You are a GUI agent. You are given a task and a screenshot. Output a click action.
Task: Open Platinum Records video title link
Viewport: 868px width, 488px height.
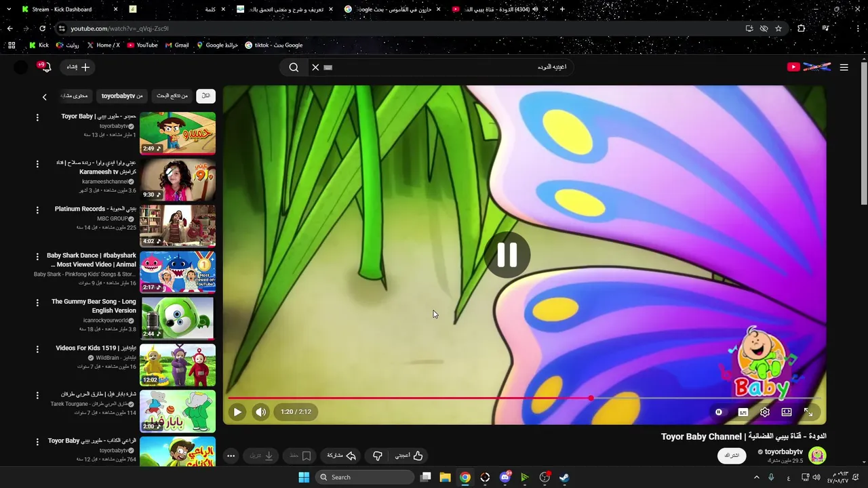tap(96, 209)
